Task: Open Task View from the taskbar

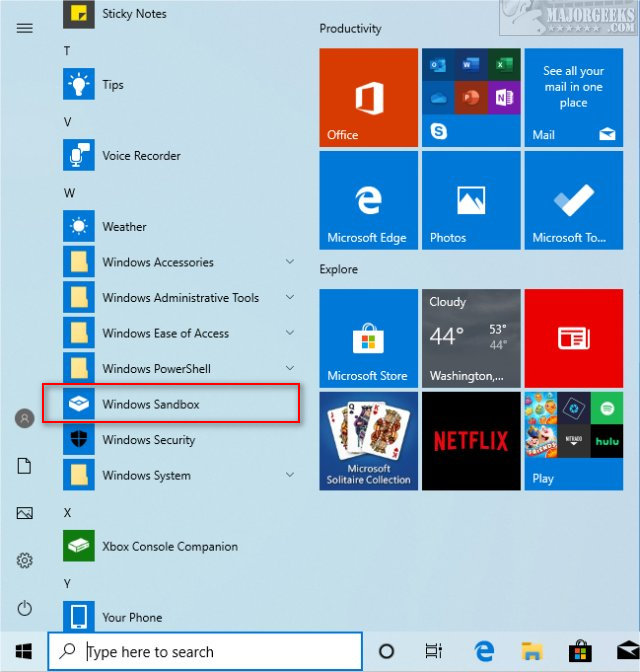Action: point(433,651)
